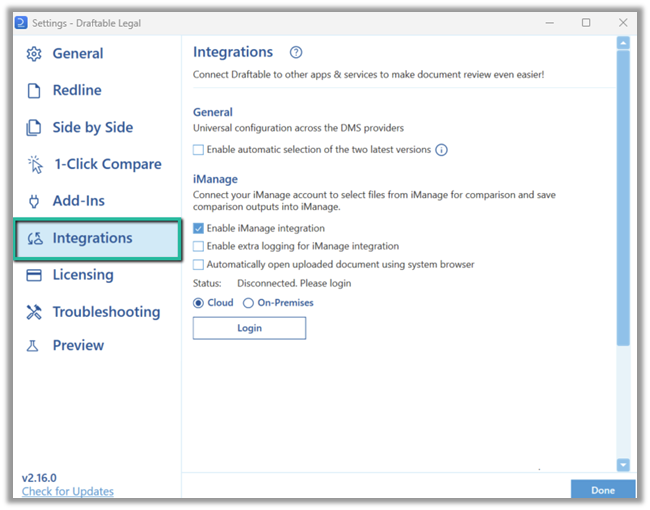Click the Side by Side pages icon

tap(34, 127)
